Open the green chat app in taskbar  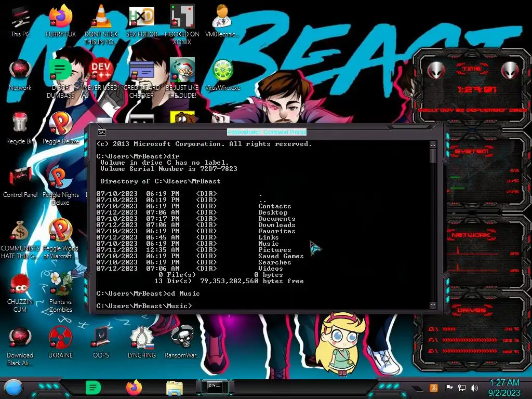tap(94, 388)
